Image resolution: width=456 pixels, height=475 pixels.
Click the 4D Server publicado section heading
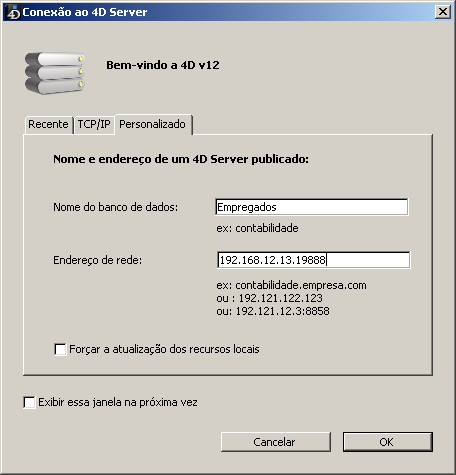tap(181, 159)
